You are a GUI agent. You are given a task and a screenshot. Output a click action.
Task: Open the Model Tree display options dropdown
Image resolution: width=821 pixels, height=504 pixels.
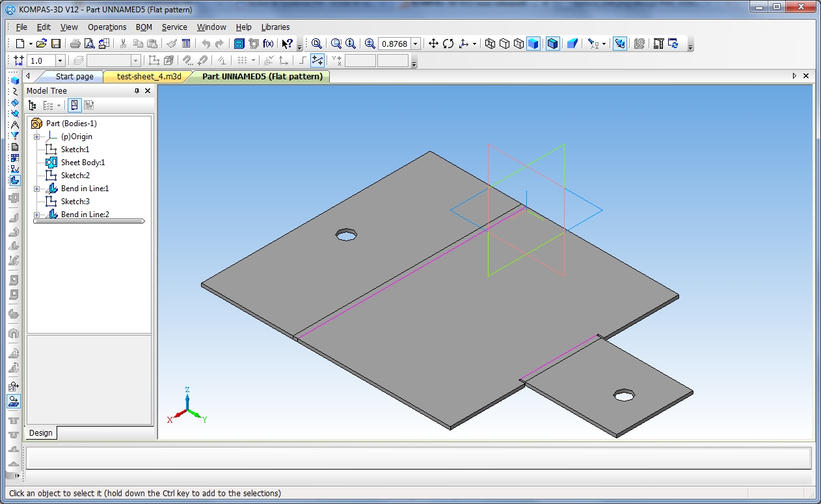pyautogui.click(x=59, y=105)
